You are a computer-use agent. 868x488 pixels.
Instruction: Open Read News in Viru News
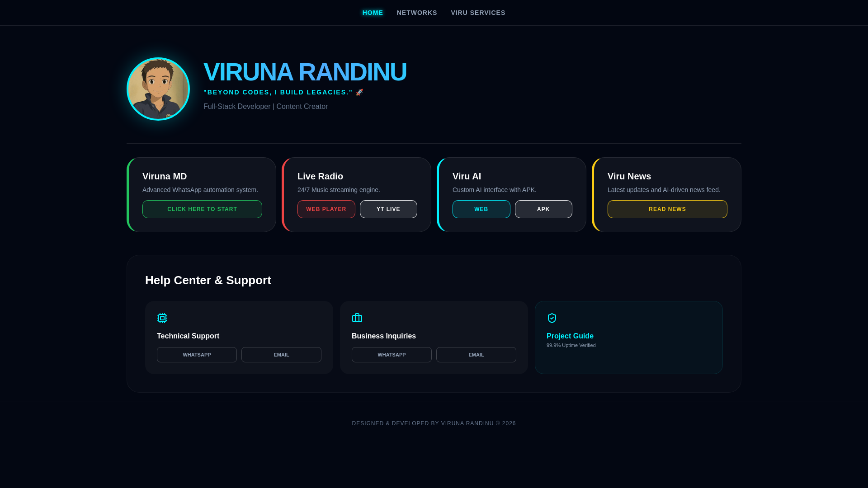[x=667, y=209]
